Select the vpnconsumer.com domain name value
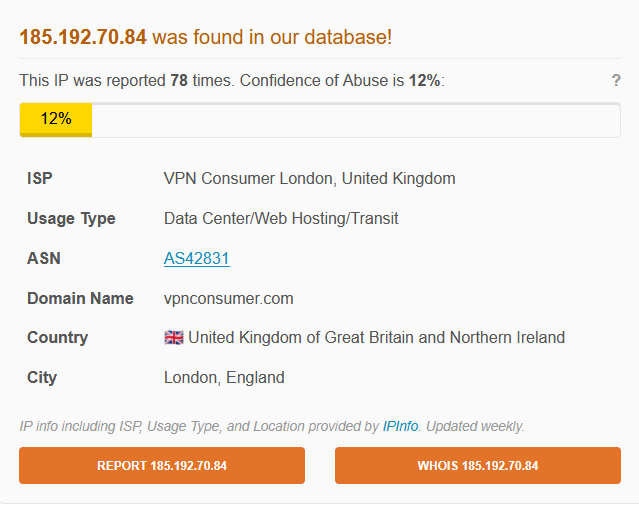639x507 pixels. [228, 298]
